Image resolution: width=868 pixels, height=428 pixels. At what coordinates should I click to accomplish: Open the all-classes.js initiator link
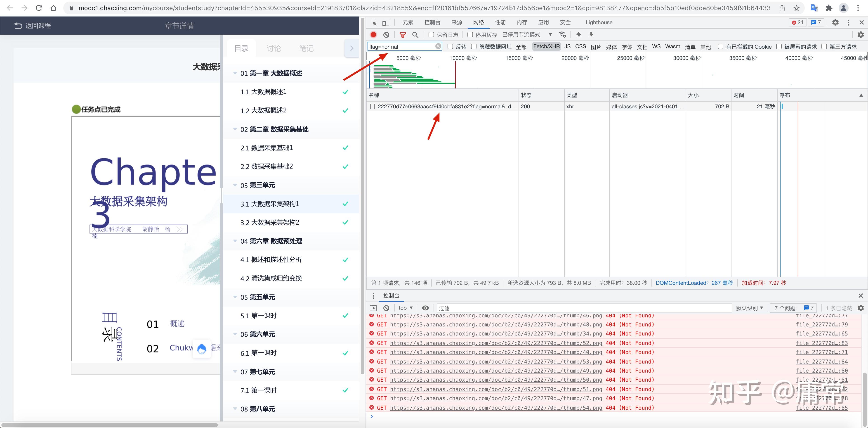(x=647, y=107)
